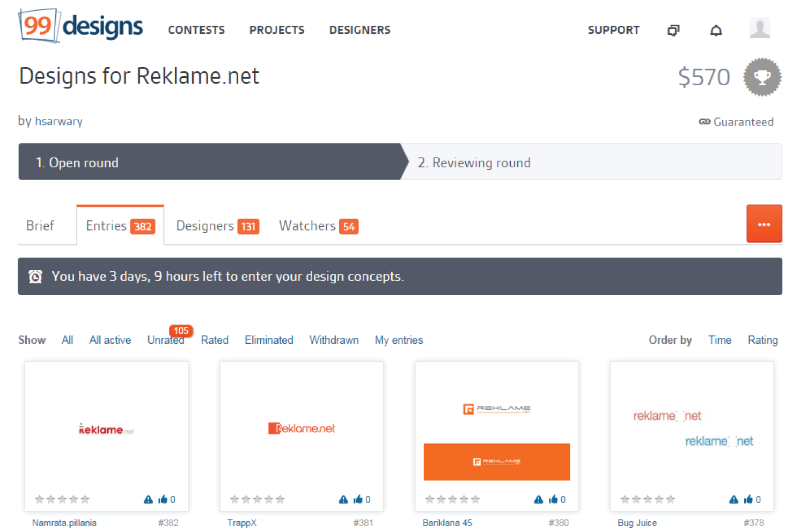Screen dimensions: 793x532
Task: Click the alarm clock icon in countdown banner
Action: 35,276
